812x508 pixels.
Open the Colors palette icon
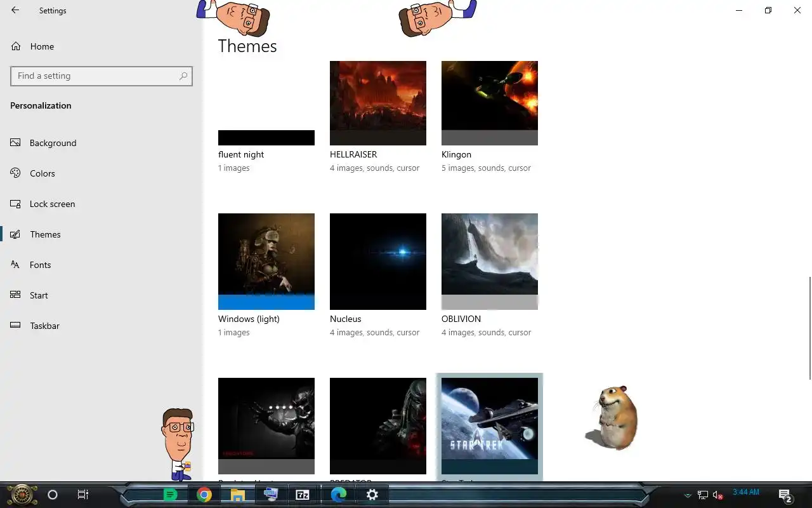pos(16,173)
